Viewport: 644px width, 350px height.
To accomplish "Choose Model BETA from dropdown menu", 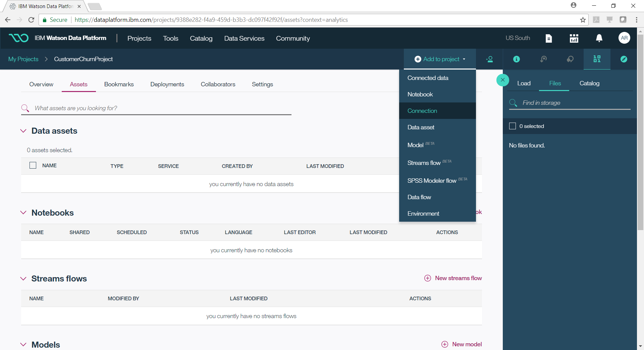I will click(437, 145).
